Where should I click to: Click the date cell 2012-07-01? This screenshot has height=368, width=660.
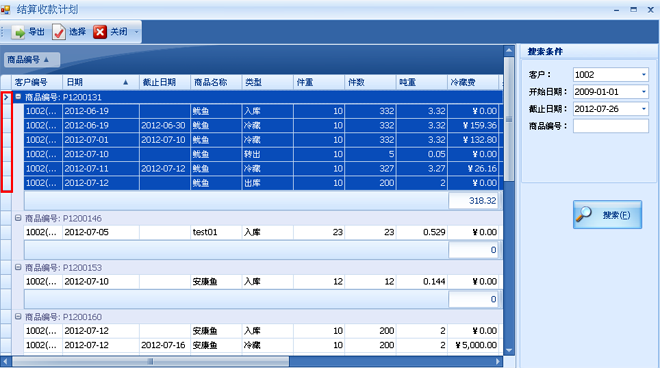[101, 140]
